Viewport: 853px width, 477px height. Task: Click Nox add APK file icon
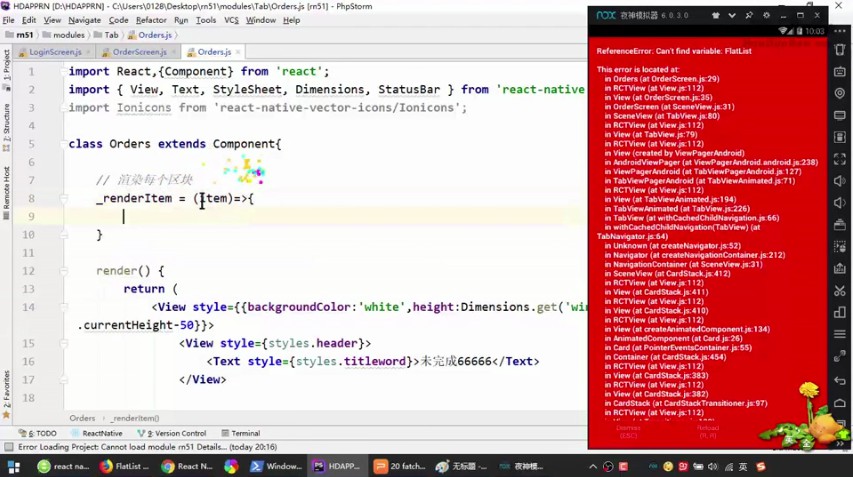tap(839, 137)
